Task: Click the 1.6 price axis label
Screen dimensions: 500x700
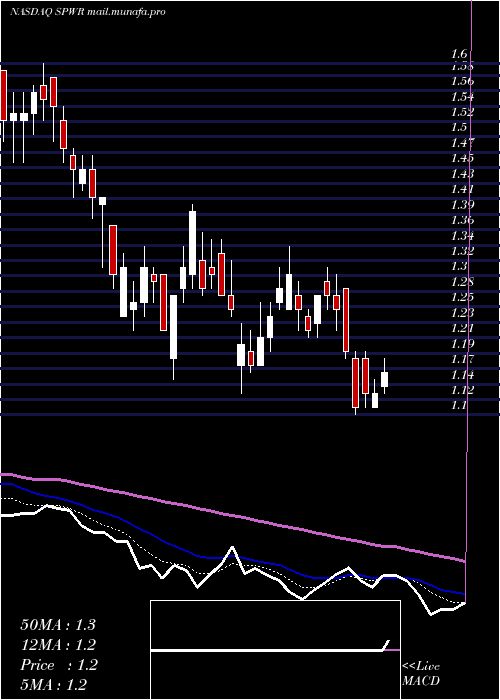Action: [460, 54]
